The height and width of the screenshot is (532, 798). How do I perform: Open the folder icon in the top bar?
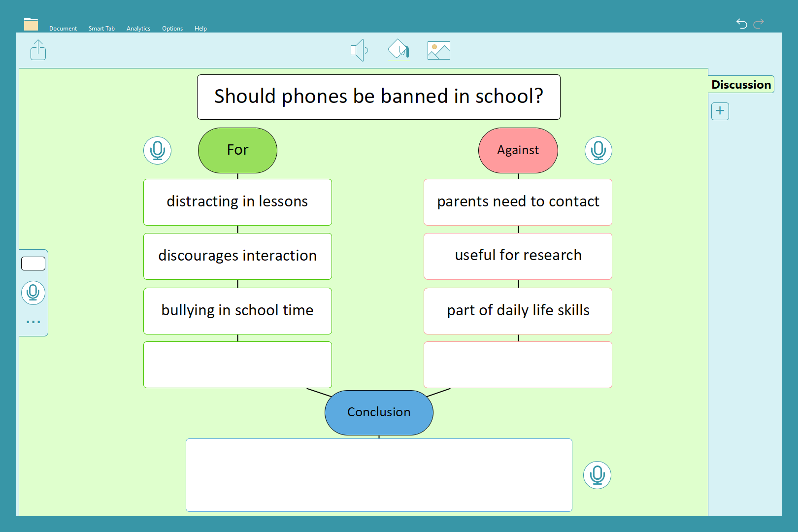[31, 24]
